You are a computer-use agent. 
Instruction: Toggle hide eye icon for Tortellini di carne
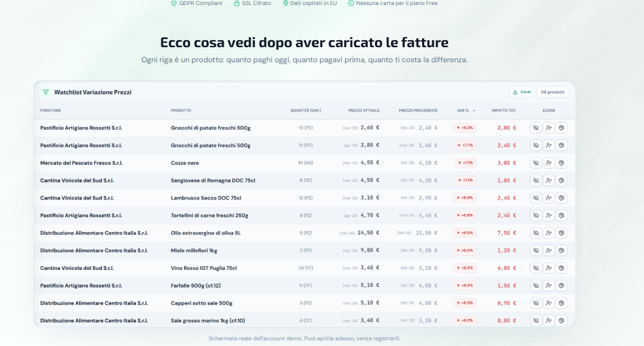pos(536,216)
